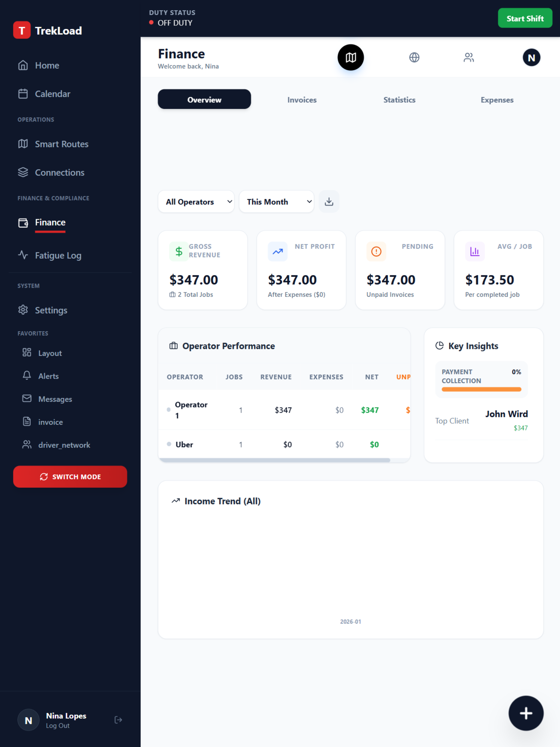Expand the This Month period dropdown
The height and width of the screenshot is (747, 560).
pyautogui.click(x=277, y=202)
